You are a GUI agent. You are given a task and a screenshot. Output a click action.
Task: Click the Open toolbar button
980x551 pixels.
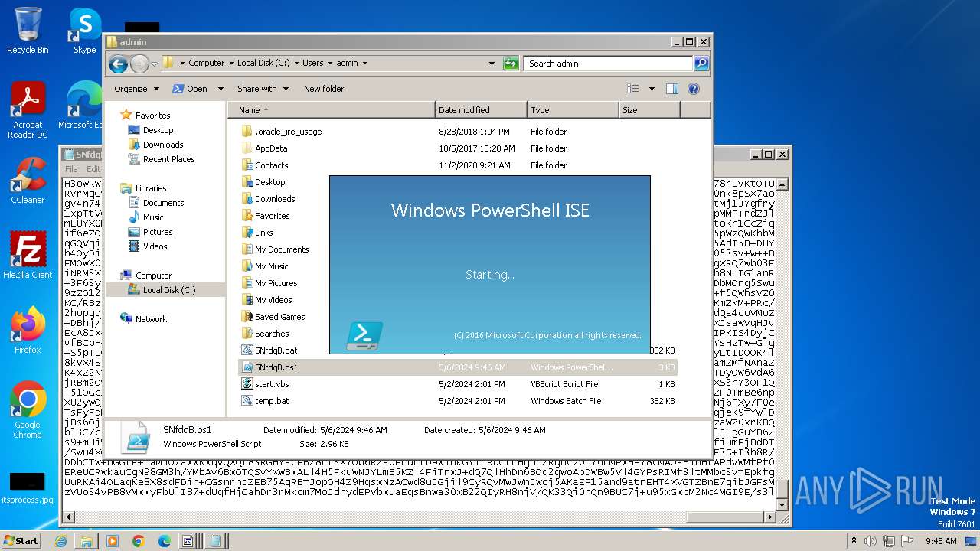190,89
